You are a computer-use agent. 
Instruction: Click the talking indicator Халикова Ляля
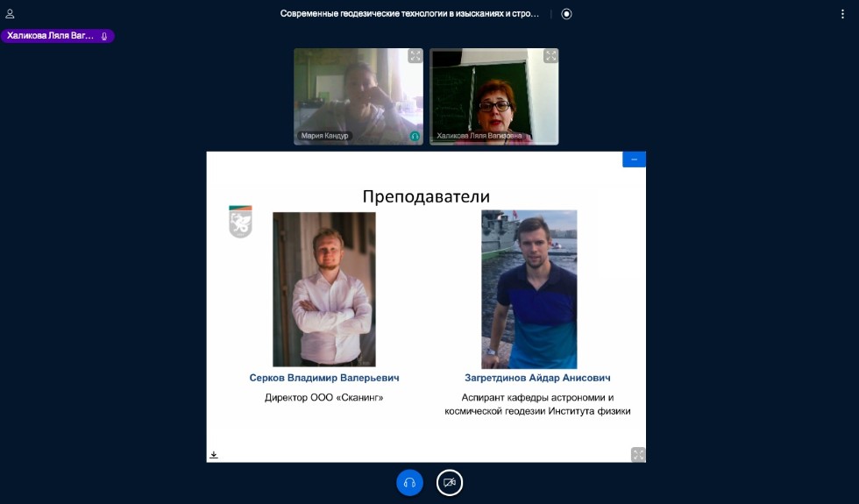(58, 36)
